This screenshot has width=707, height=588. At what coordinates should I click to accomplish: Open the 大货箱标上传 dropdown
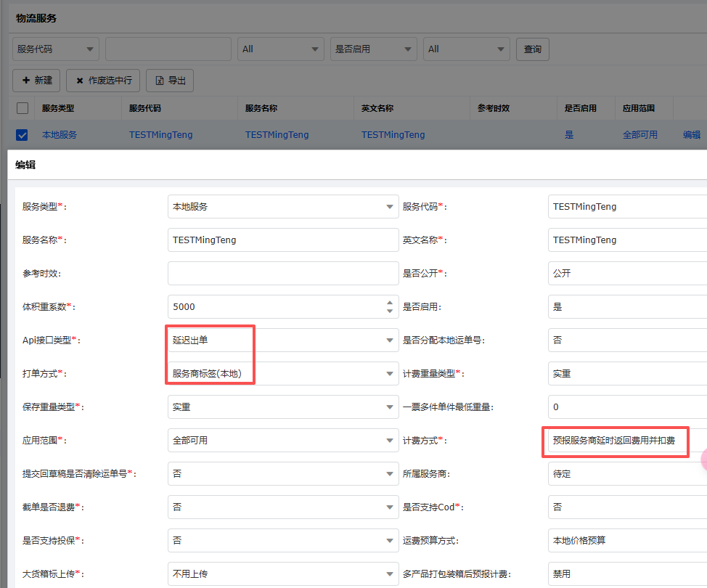[283, 574]
